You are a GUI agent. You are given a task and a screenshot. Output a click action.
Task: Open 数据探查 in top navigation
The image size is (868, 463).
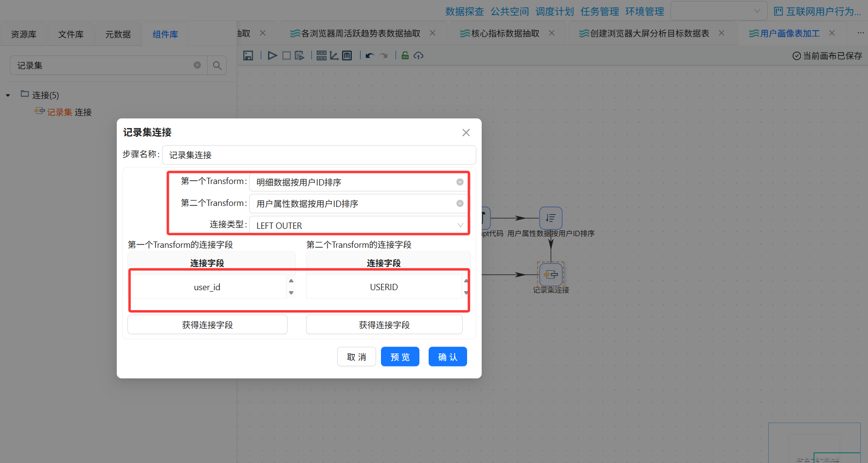pos(465,11)
